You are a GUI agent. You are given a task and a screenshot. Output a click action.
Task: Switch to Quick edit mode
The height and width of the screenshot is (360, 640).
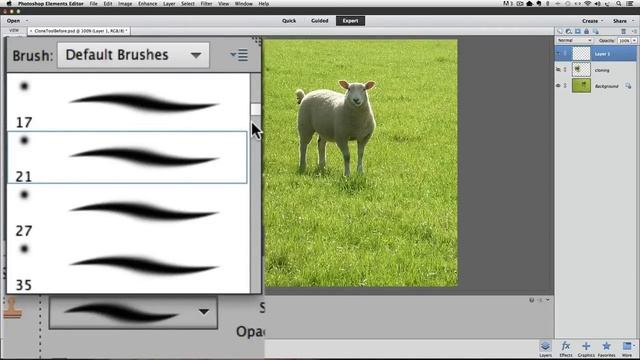[x=289, y=20]
